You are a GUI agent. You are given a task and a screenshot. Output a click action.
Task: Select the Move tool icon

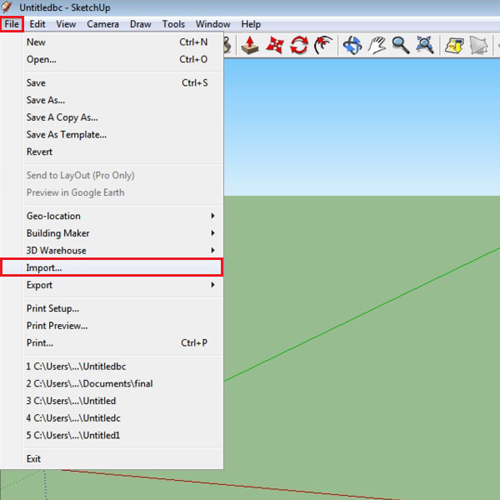[x=275, y=45]
